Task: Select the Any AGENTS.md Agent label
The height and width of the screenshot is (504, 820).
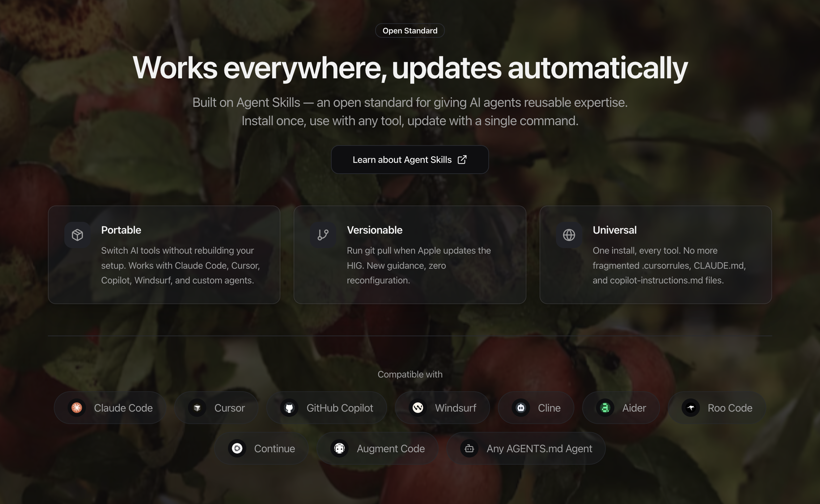Action: [539, 449]
